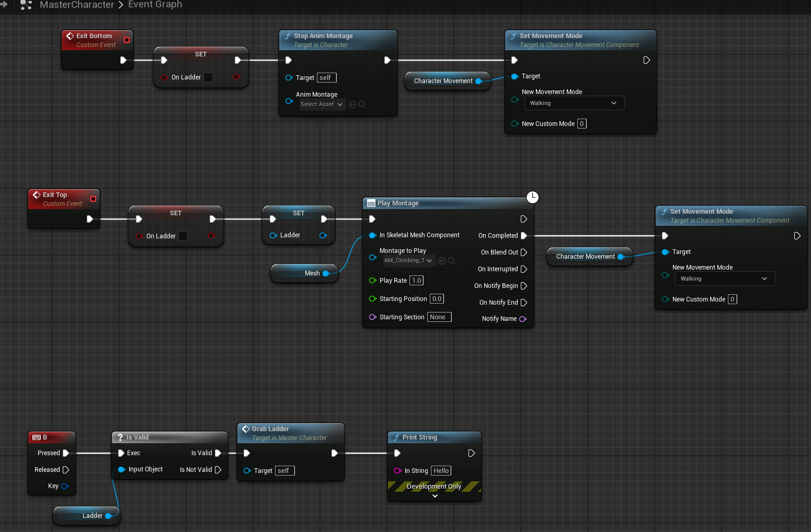Click the Notify Name output pin
811x532 pixels.
coord(522,319)
